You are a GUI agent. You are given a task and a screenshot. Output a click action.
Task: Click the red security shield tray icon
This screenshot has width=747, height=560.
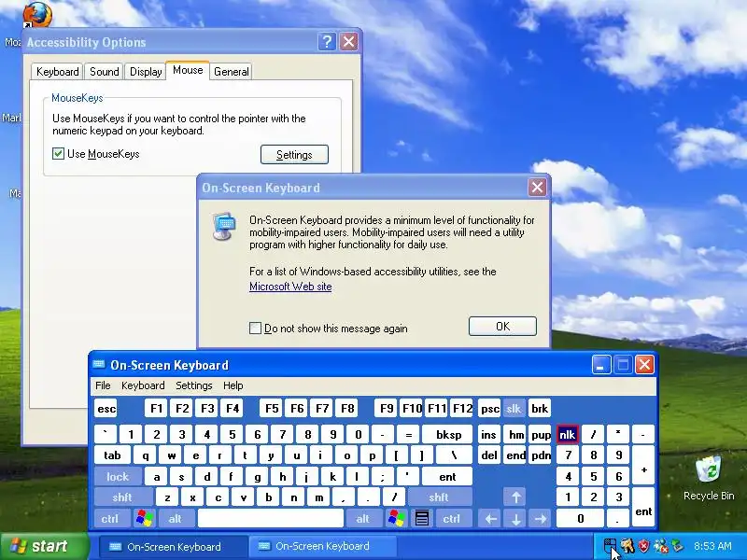[x=643, y=546]
